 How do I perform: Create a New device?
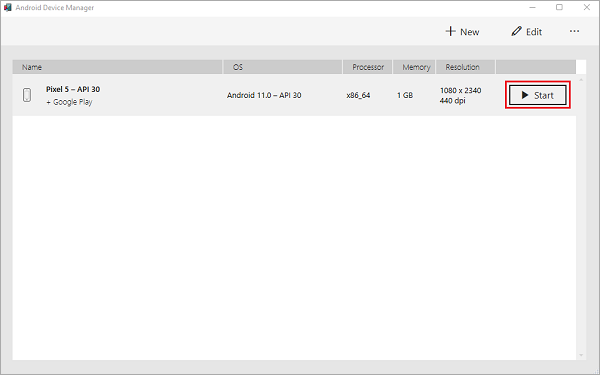tap(462, 32)
